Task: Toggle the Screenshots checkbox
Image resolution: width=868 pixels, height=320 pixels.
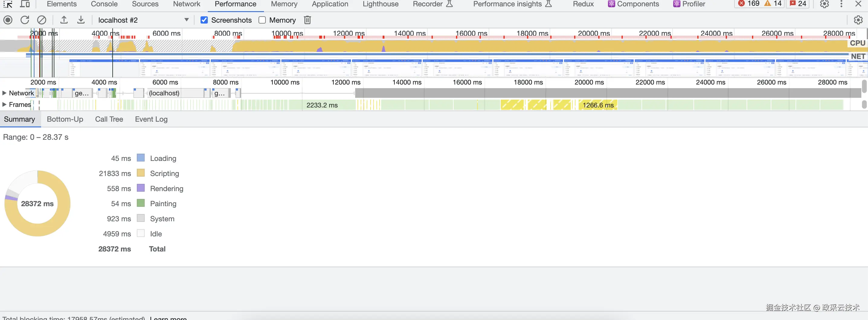Action: pos(204,20)
